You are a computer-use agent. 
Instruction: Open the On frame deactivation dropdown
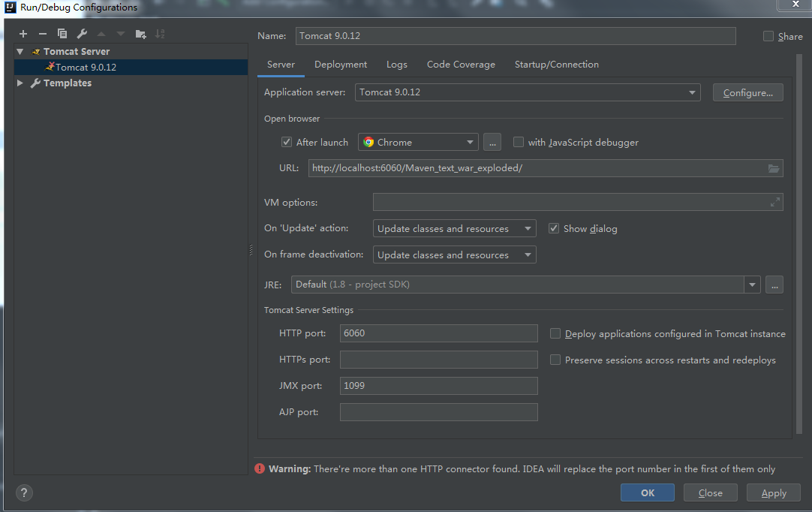454,254
